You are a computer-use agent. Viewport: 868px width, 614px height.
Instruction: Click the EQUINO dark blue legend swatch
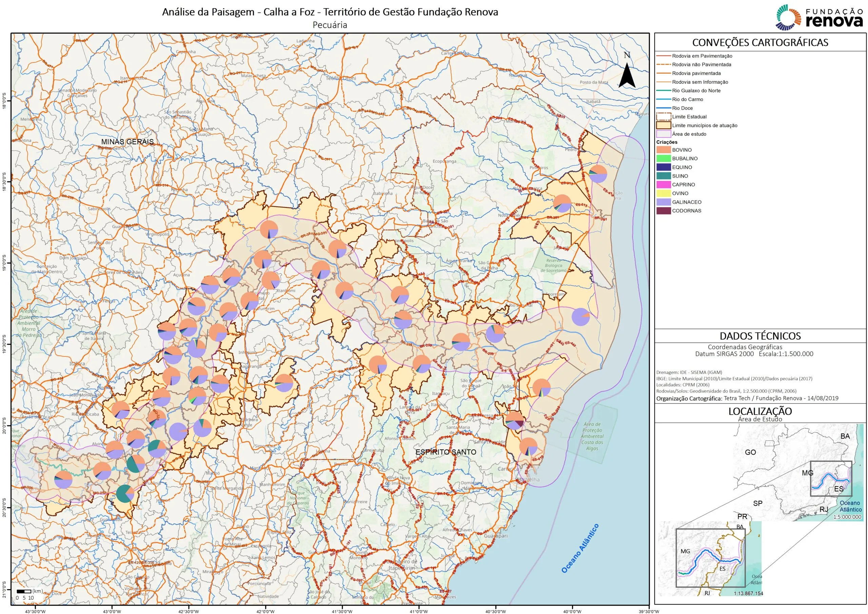[x=664, y=167]
